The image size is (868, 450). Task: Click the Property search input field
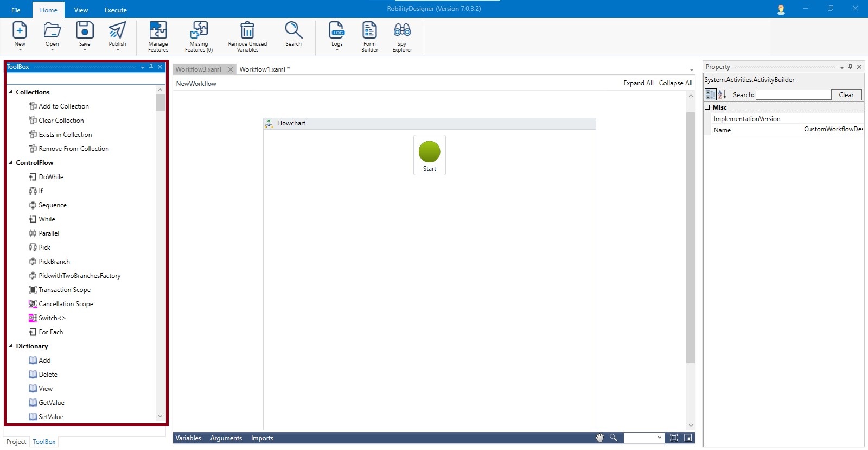(793, 95)
